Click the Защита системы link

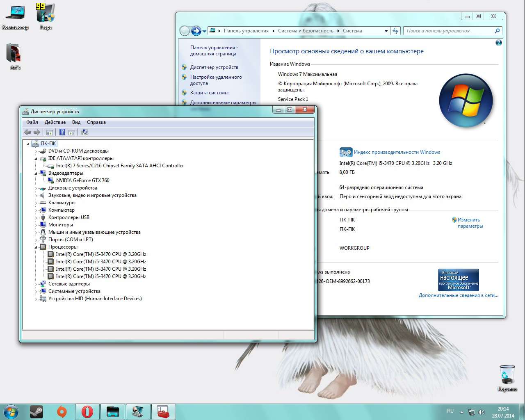point(209,93)
